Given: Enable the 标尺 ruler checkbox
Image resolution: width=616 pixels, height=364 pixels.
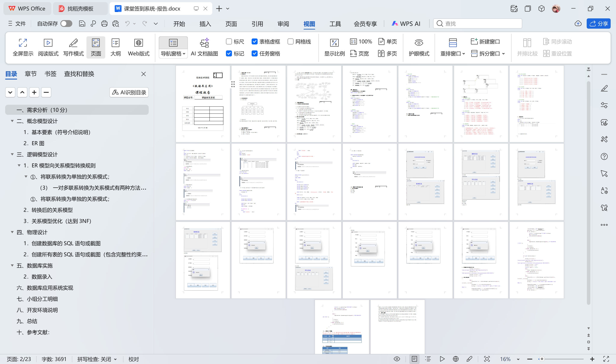Looking at the screenshot, I should 229,41.
